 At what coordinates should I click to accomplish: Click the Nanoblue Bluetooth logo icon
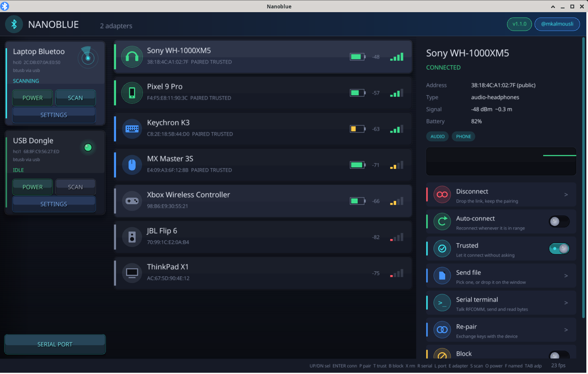coord(14,24)
